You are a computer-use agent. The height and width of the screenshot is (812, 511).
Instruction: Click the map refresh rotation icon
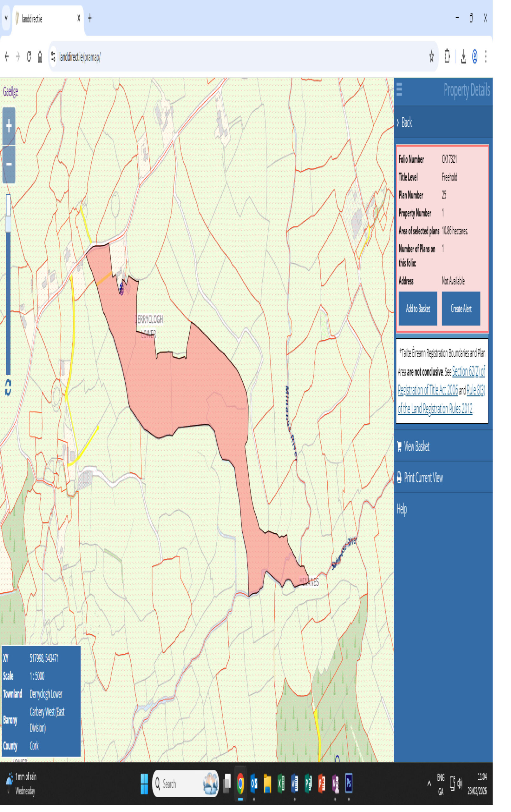point(8,388)
